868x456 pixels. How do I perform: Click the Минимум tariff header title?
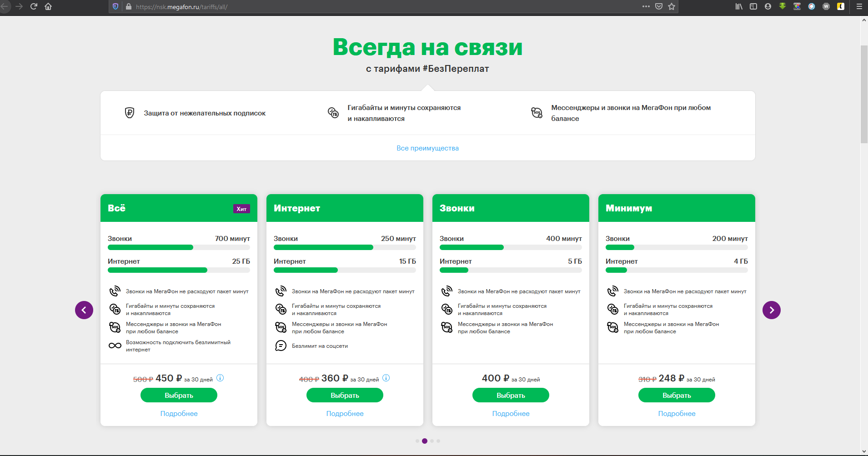(629, 208)
